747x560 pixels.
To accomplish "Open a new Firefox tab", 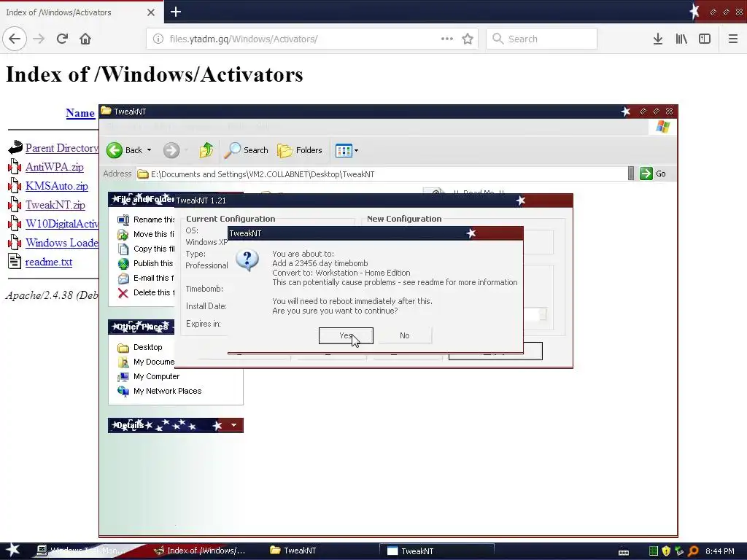I will point(176,12).
